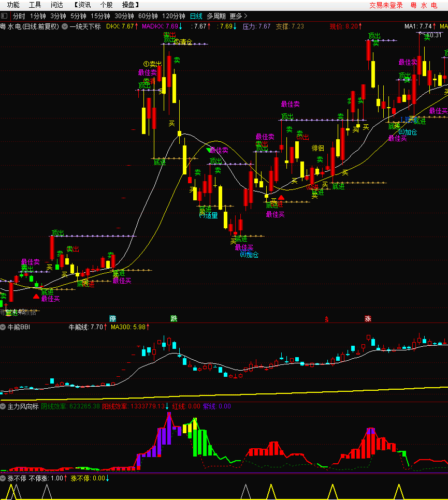Switch to the 30分钟 period
This screenshot has width=448, height=500.
pos(124,16)
